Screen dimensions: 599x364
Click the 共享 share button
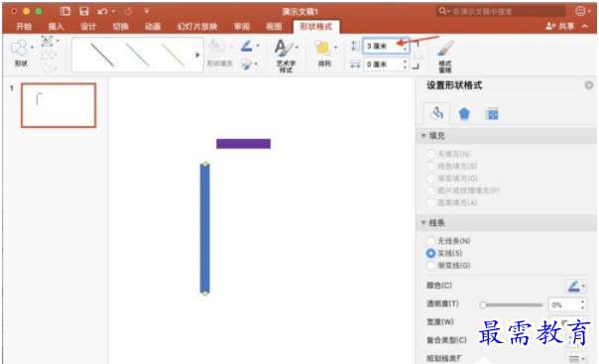560,27
